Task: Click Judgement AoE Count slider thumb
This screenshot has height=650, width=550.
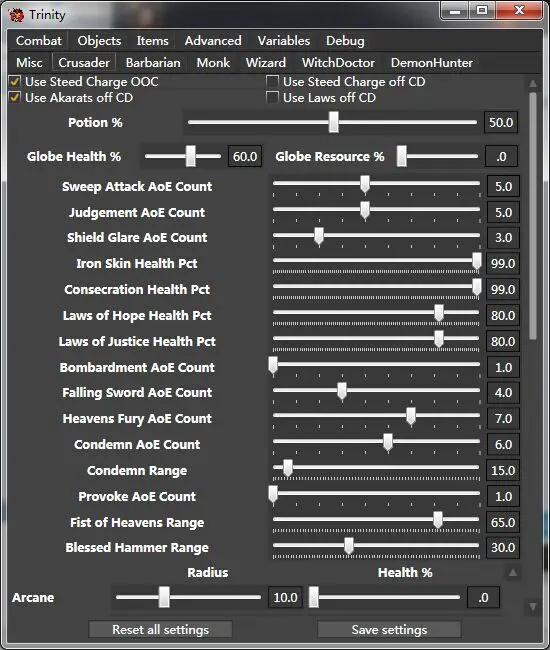Action: [x=365, y=210]
